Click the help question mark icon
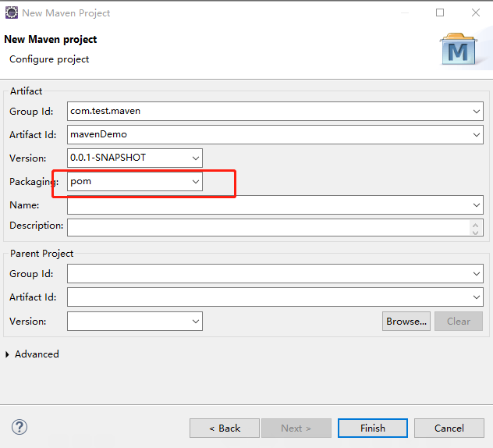 point(20,427)
